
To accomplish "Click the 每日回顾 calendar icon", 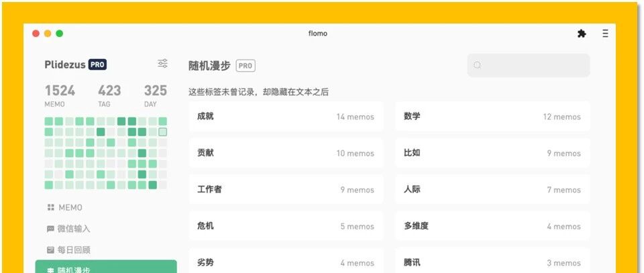I will click(x=50, y=250).
